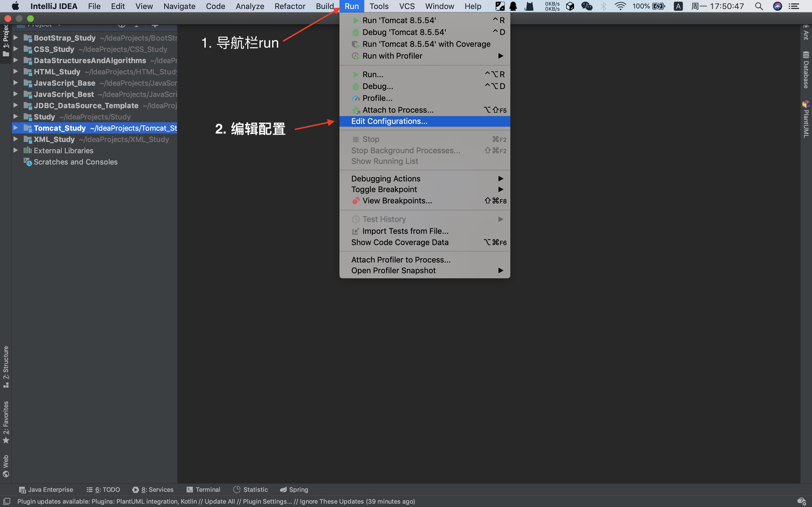
Task: Open the Statistic tool window
Action: point(251,489)
